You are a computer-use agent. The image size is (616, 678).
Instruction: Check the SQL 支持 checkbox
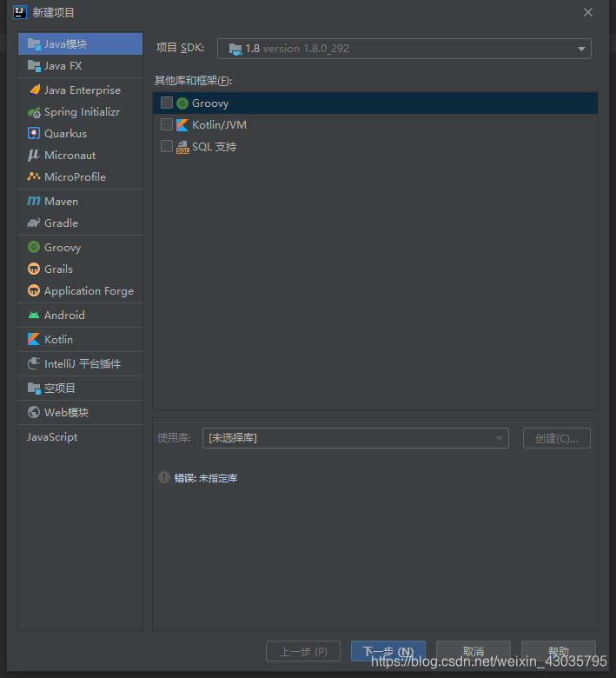click(167, 146)
